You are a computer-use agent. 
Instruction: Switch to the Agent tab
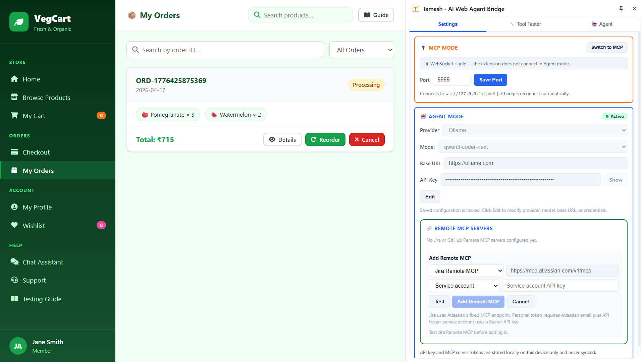602,24
